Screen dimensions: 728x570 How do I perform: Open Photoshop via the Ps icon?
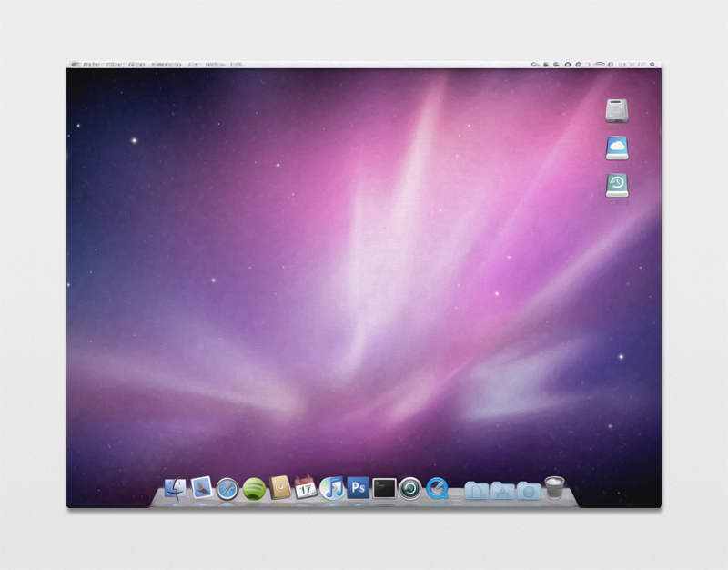(x=358, y=488)
